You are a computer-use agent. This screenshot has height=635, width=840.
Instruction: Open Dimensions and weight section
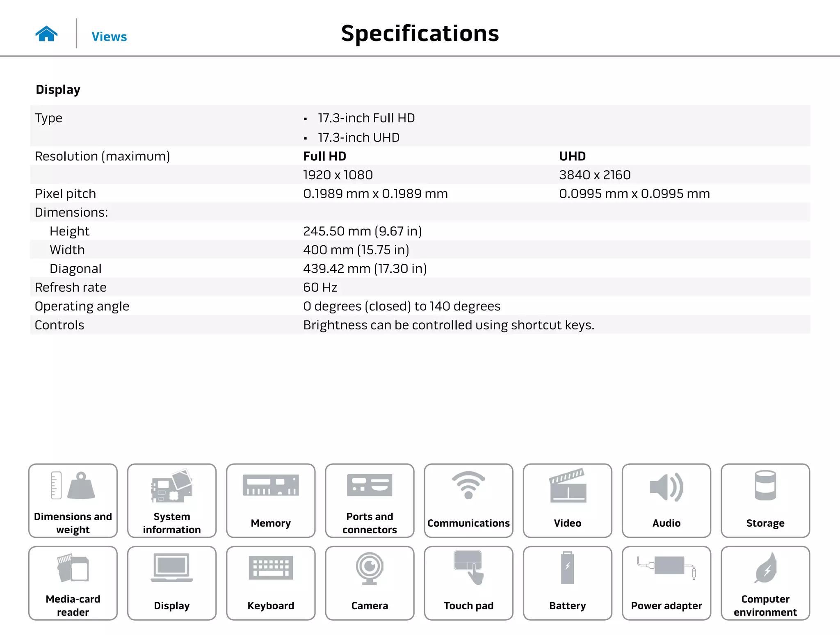coord(73,500)
